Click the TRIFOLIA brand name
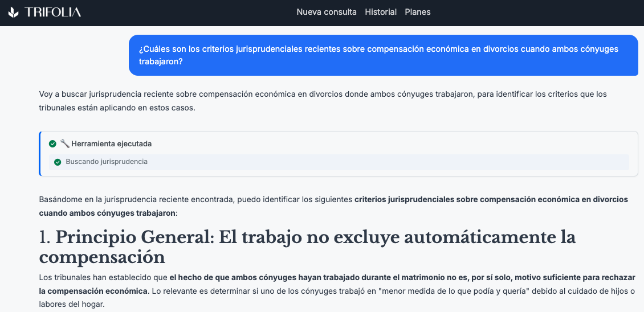 (52, 13)
